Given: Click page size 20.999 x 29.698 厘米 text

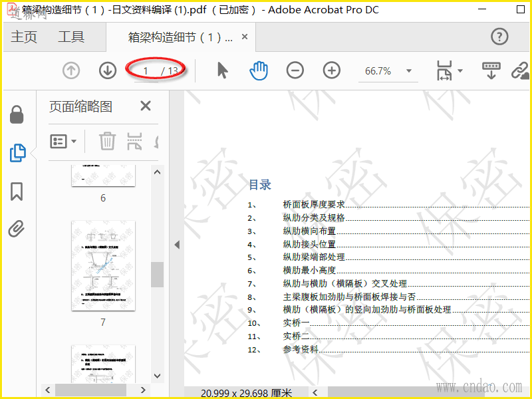Looking at the screenshot, I should pos(246,393).
